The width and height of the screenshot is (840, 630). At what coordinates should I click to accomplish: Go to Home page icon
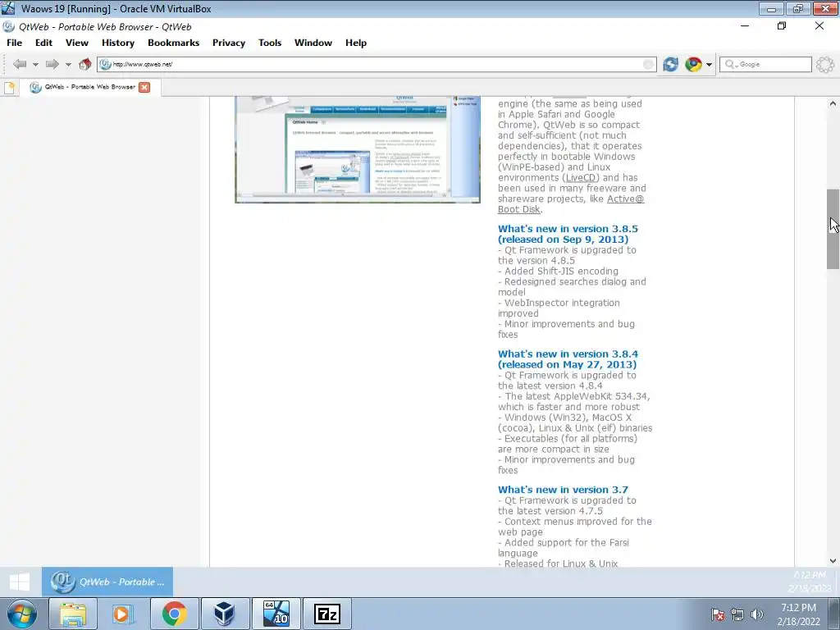click(84, 64)
